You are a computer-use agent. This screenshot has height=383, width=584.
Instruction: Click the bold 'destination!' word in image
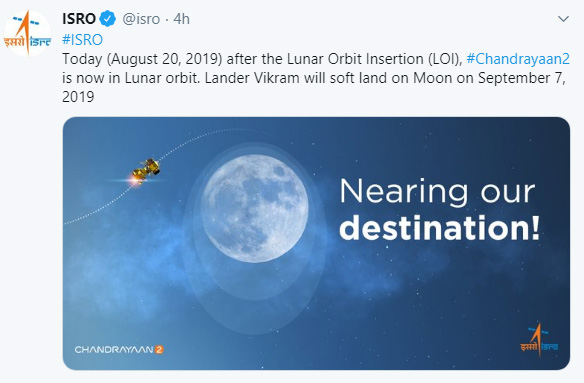click(439, 228)
